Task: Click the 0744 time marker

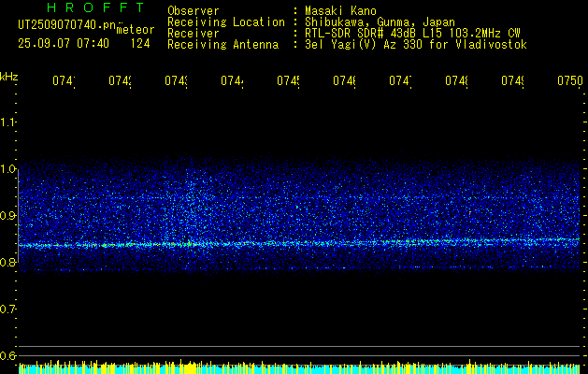Action: [x=233, y=80]
